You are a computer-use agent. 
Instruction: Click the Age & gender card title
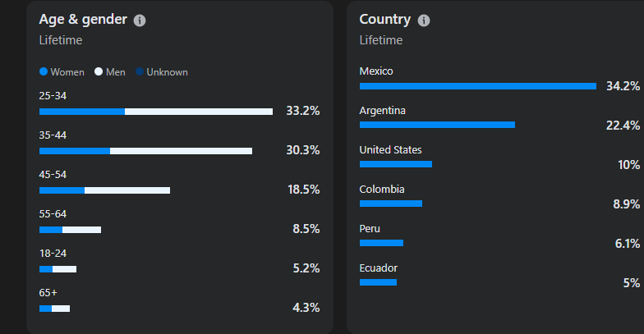(83, 20)
